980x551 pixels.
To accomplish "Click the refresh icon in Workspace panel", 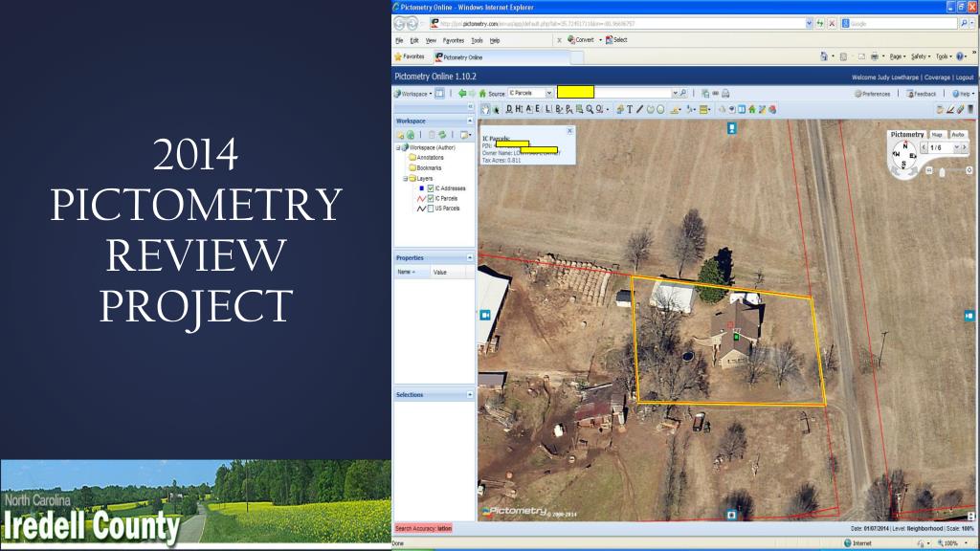I will pos(442,134).
